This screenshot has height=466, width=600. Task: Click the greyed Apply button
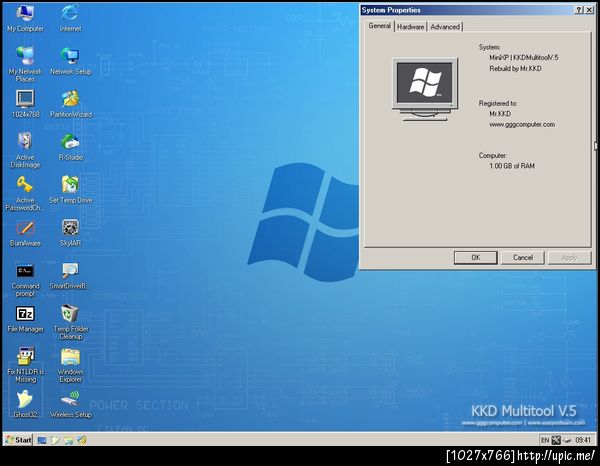(x=569, y=257)
